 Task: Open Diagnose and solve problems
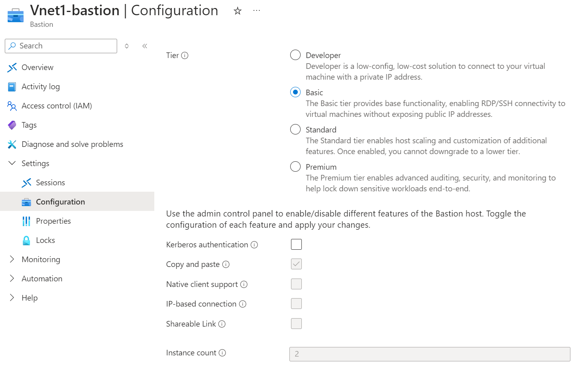tap(72, 144)
